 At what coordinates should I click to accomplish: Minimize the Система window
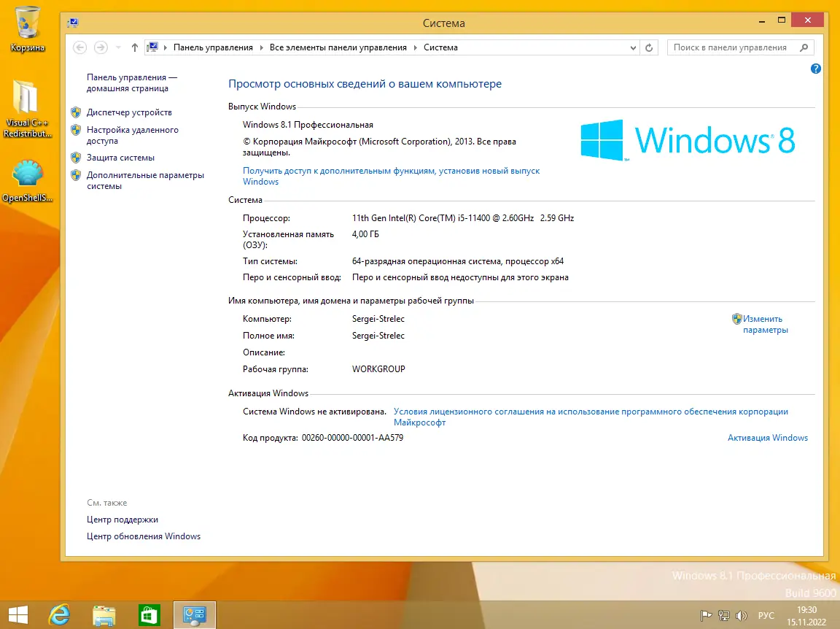[761, 20]
